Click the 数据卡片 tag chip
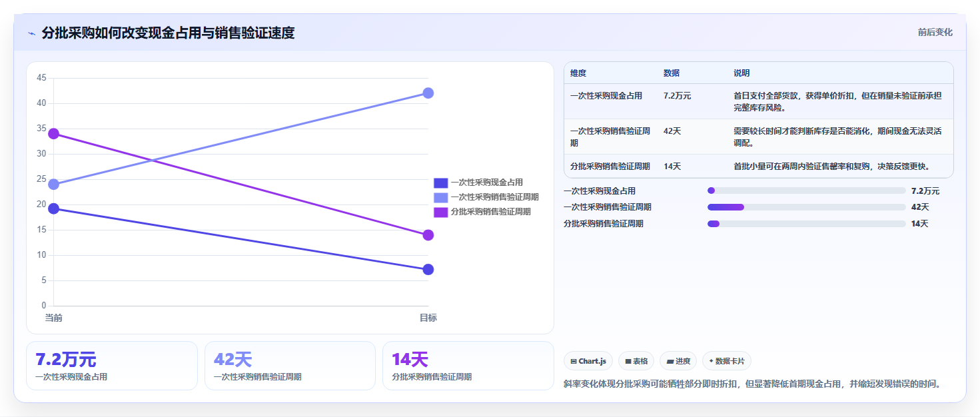Screen dimensions: 980x417 pyautogui.click(x=727, y=361)
